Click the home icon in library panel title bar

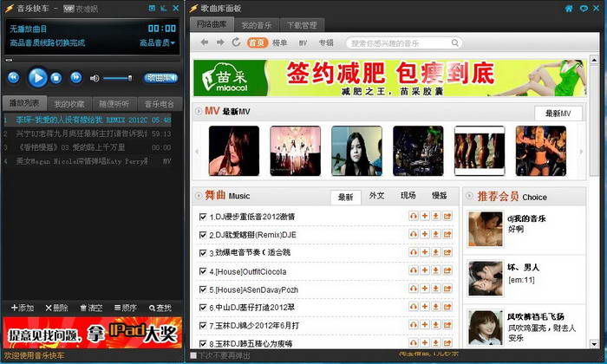(569, 8)
